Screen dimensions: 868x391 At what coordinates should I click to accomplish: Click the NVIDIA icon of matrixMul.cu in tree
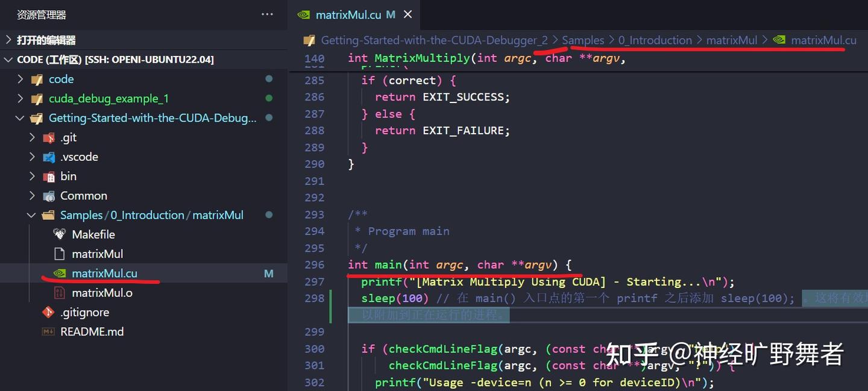59,274
